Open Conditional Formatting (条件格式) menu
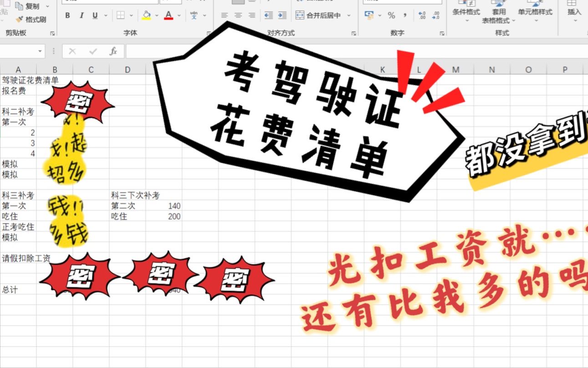The image size is (588, 368). coord(466,12)
